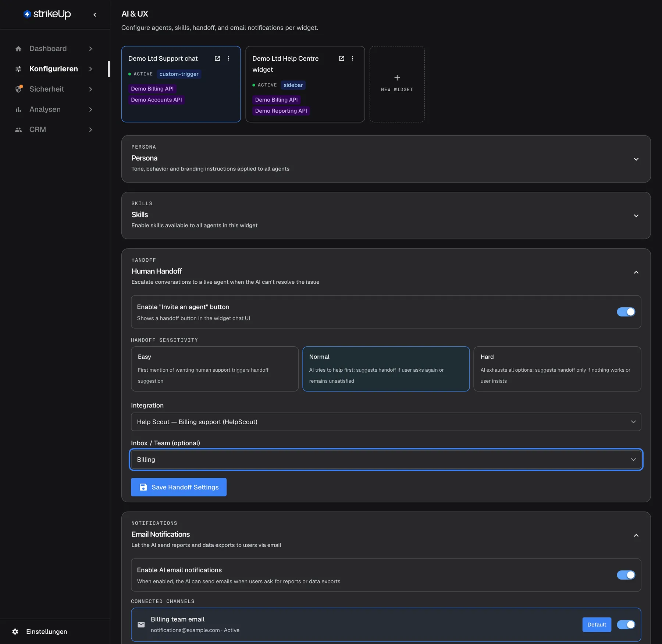Screen dimensions: 662x644
Task: Click Demo Billing API tag in Help Centre widget
Action: pos(277,100)
